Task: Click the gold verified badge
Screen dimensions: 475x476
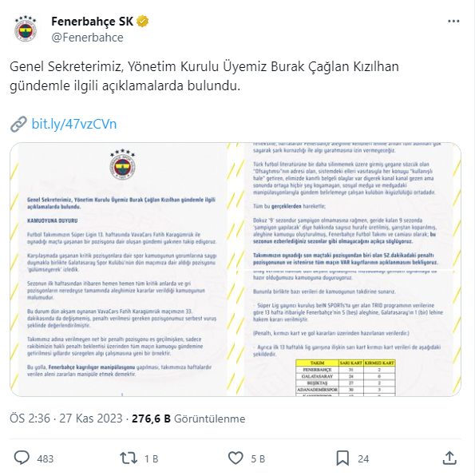Action: (x=142, y=22)
